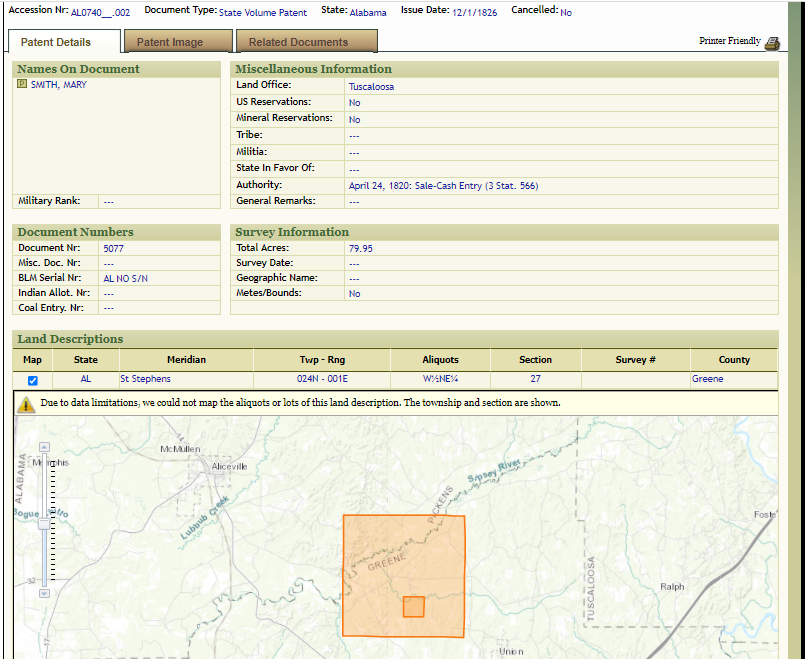Click the small orange section square on map

coord(413,607)
